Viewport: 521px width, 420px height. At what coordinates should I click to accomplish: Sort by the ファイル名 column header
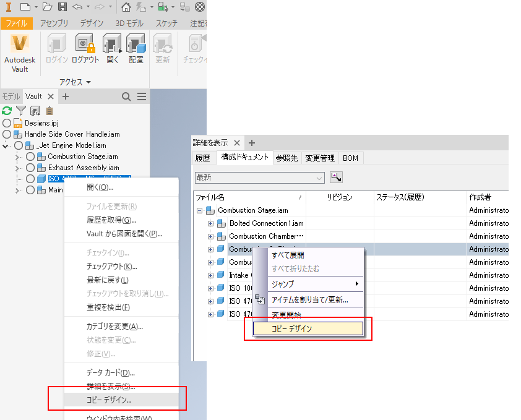pyautogui.click(x=249, y=197)
